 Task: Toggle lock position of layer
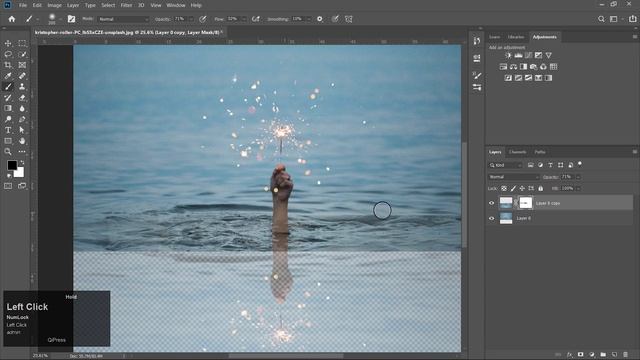click(522, 188)
